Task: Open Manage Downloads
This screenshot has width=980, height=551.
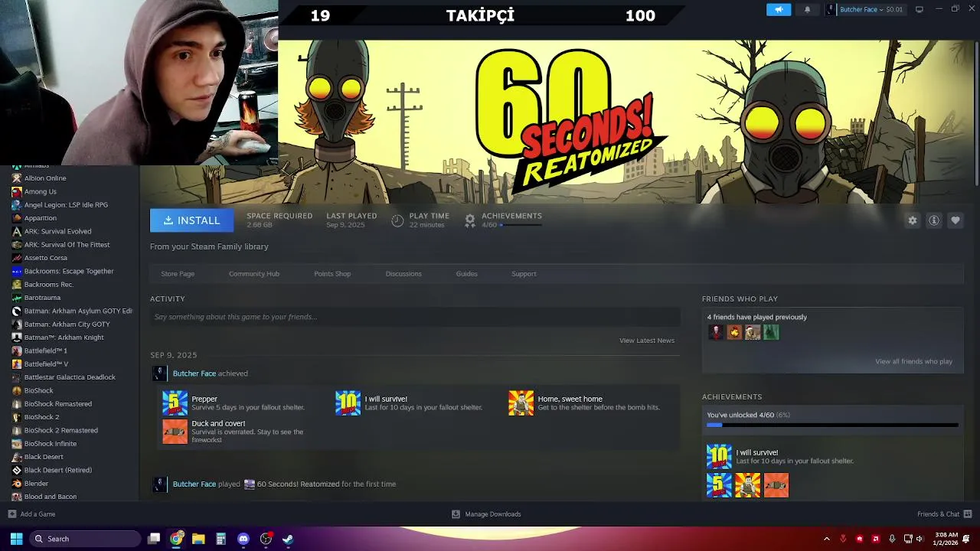Action: (486, 514)
